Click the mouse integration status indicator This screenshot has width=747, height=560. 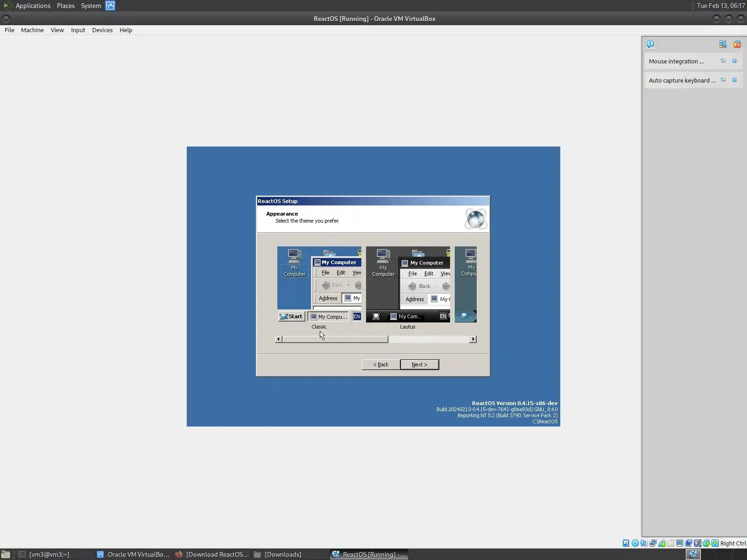click(706, 543)
